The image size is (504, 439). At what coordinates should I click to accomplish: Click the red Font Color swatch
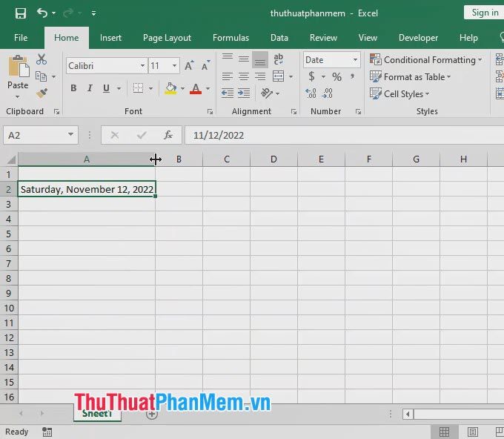click(x=196, y=89)
